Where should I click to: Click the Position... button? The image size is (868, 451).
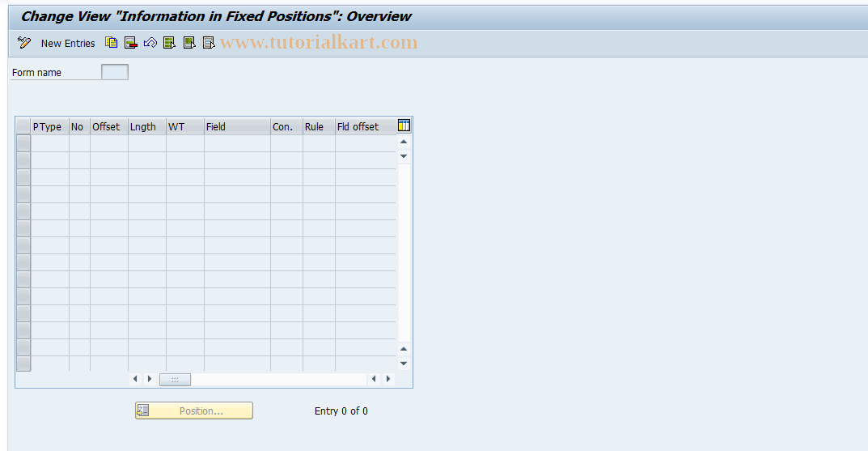(x=194, y=411)
